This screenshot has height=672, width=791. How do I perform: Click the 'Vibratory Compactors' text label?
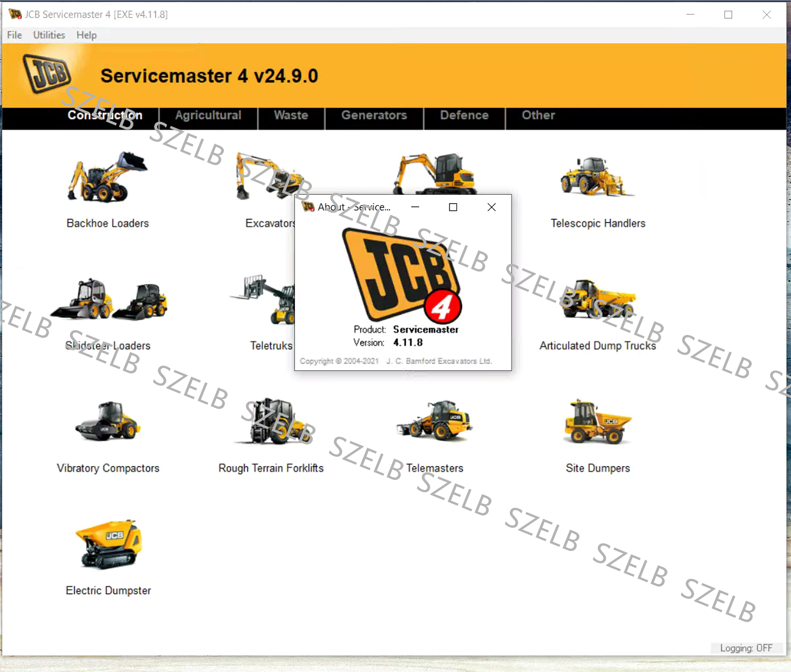(x=108, y=468)
